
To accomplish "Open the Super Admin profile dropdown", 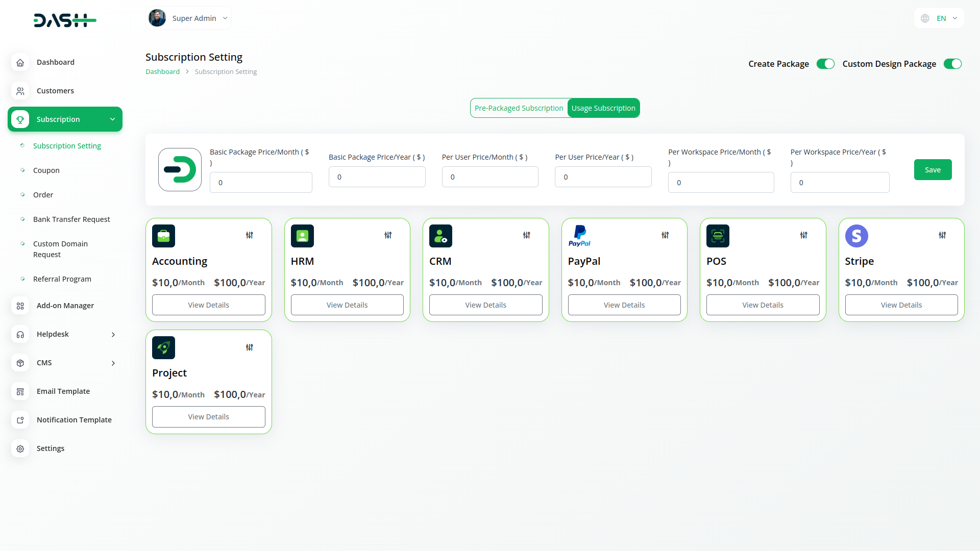I will pyautogui.click(x=188, y=17).
